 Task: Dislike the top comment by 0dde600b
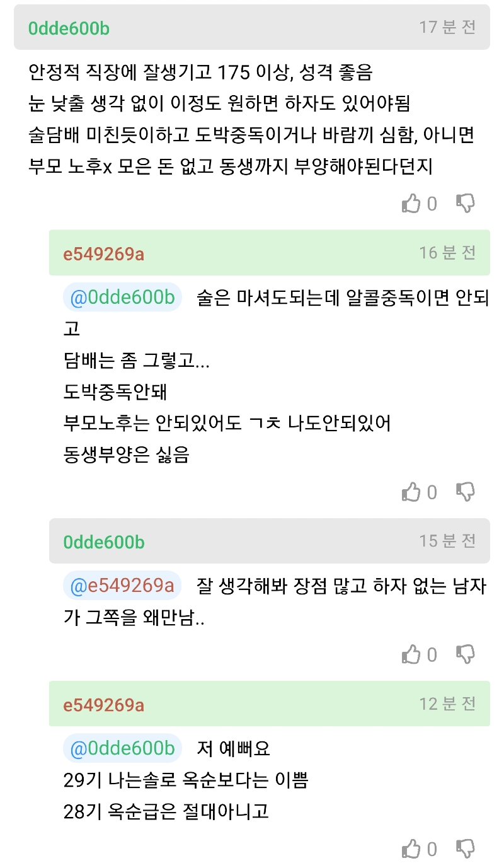pos(465,204)
